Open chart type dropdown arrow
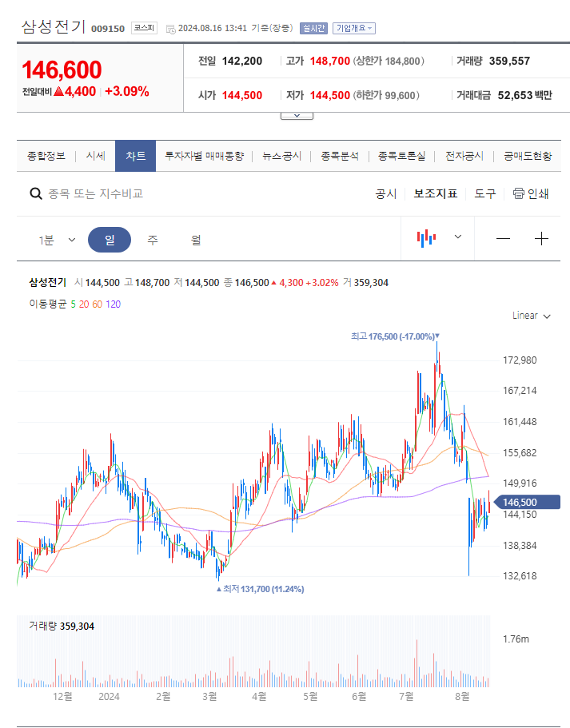Viewport: 570px width, 728px height. [457, 237]
